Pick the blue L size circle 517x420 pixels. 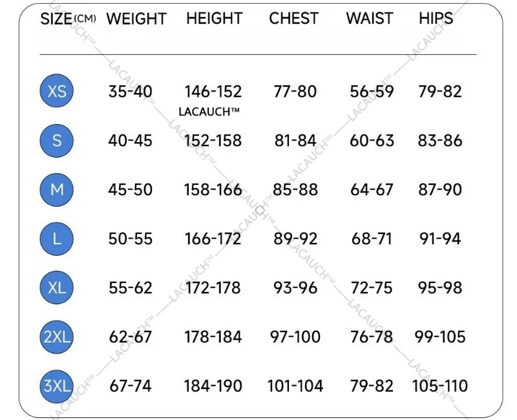tap(57, 238)
